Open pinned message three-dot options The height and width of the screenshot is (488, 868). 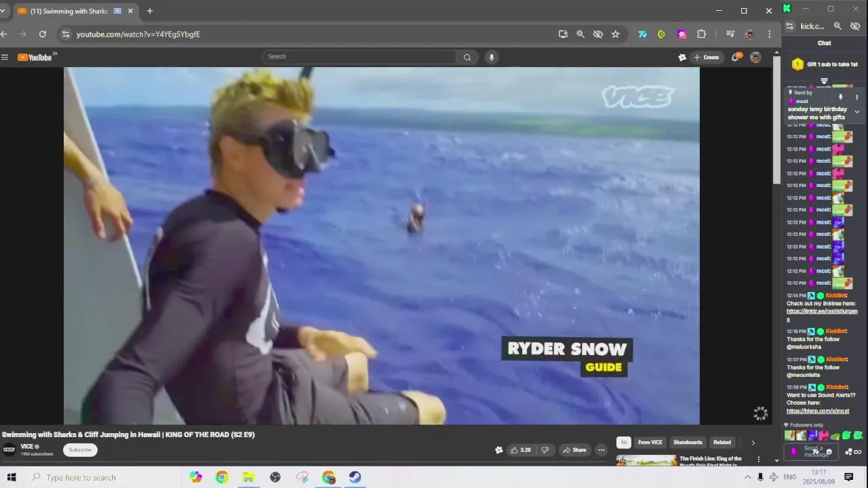coord(856,98)
